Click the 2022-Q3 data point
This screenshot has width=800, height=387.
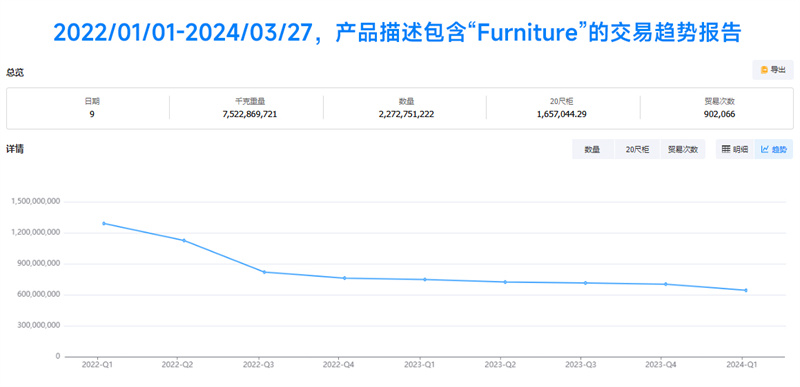264,272
